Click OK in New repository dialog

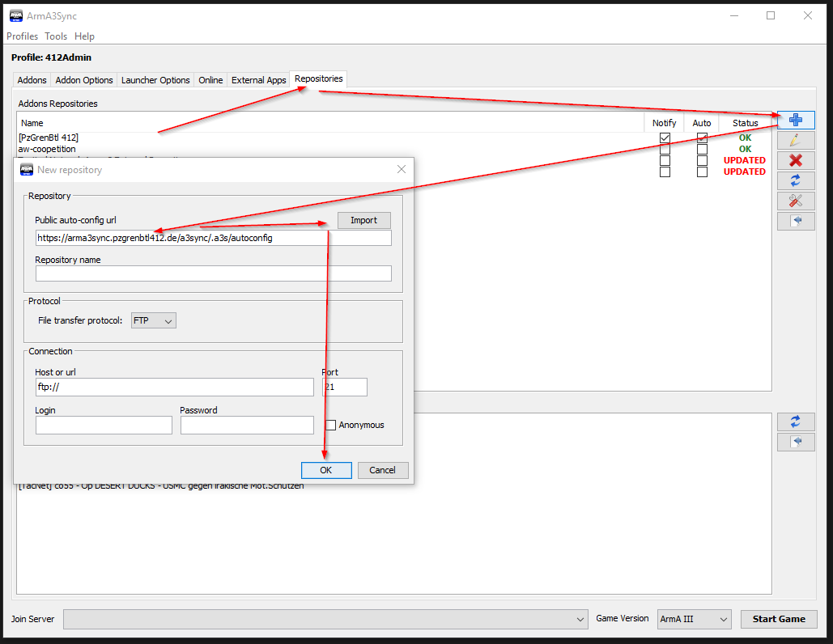click(x=325, y=470)
